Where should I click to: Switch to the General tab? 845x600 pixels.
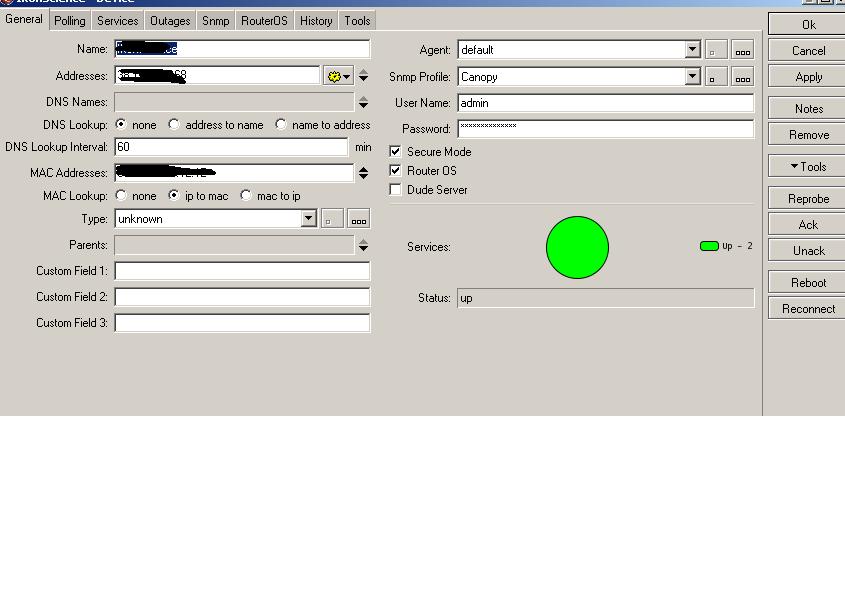tap(24, 19)
